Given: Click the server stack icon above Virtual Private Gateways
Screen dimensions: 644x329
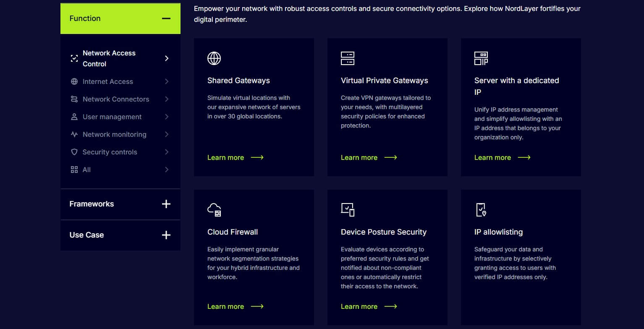Looking at the screenshot, I should [348, 58].
